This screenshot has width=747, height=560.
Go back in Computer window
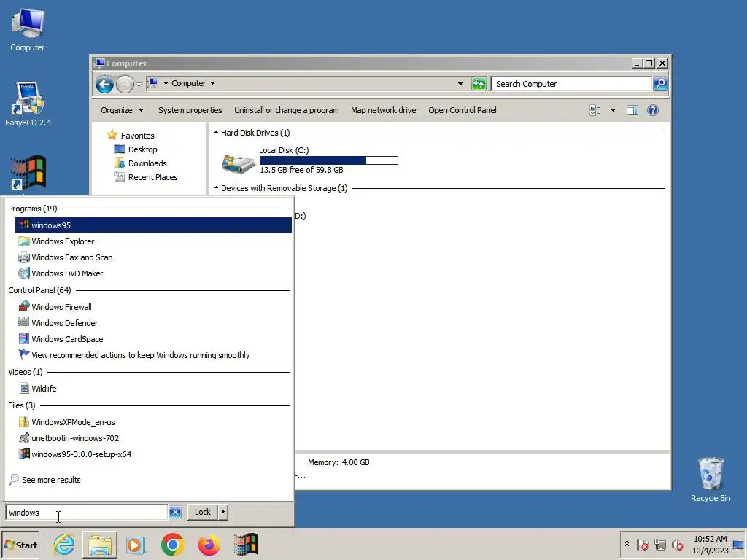(104, 85)
